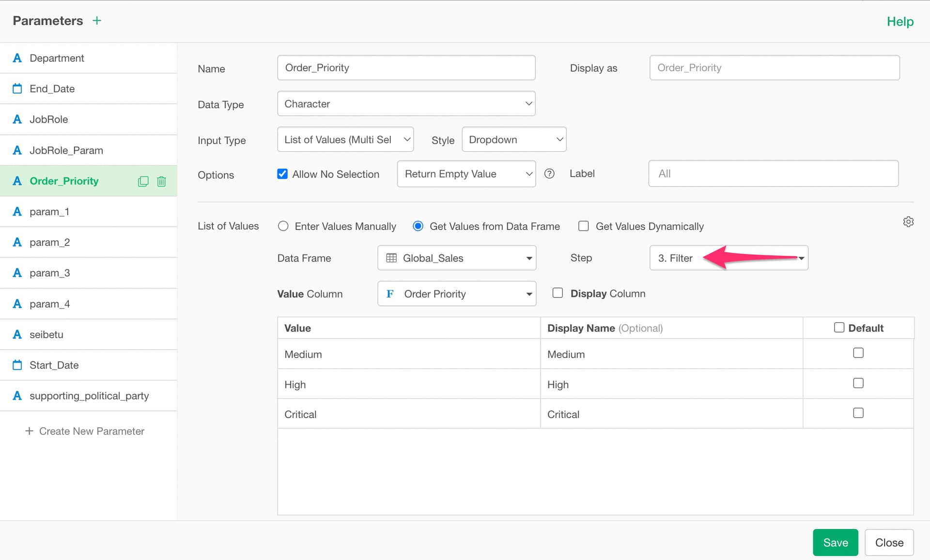Set Critical as default value
The width and height of the screenshot is (930, 560).
coord(858,413)
